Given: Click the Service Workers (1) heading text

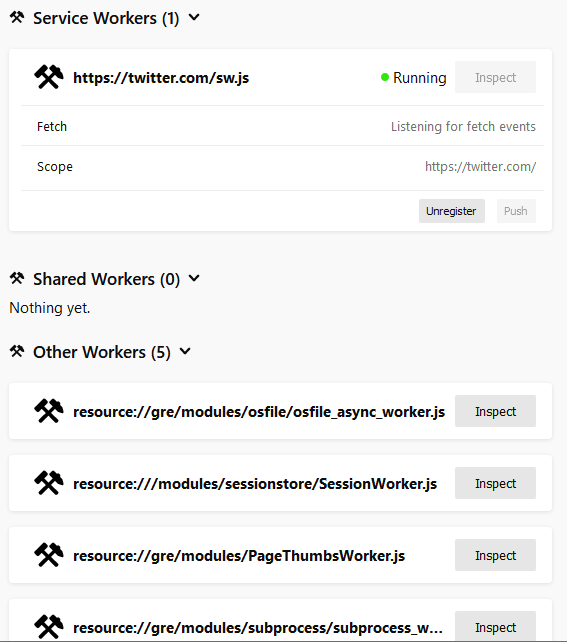Looking at the screenshot, I should 106,18.
